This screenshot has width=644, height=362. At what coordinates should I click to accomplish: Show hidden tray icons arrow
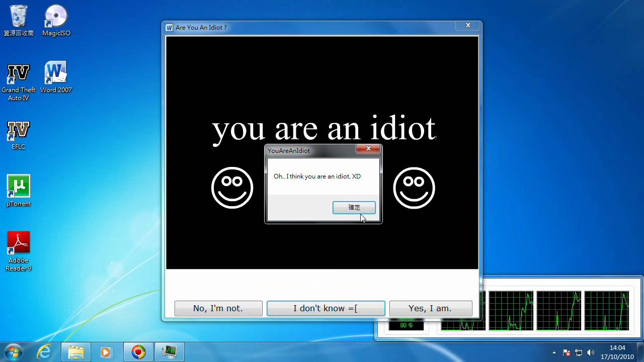click(x=554, y=352)
